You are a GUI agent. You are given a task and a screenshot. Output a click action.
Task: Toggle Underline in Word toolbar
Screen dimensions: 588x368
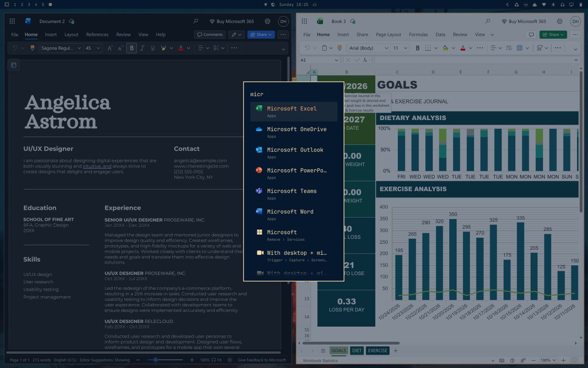(153, 48)
